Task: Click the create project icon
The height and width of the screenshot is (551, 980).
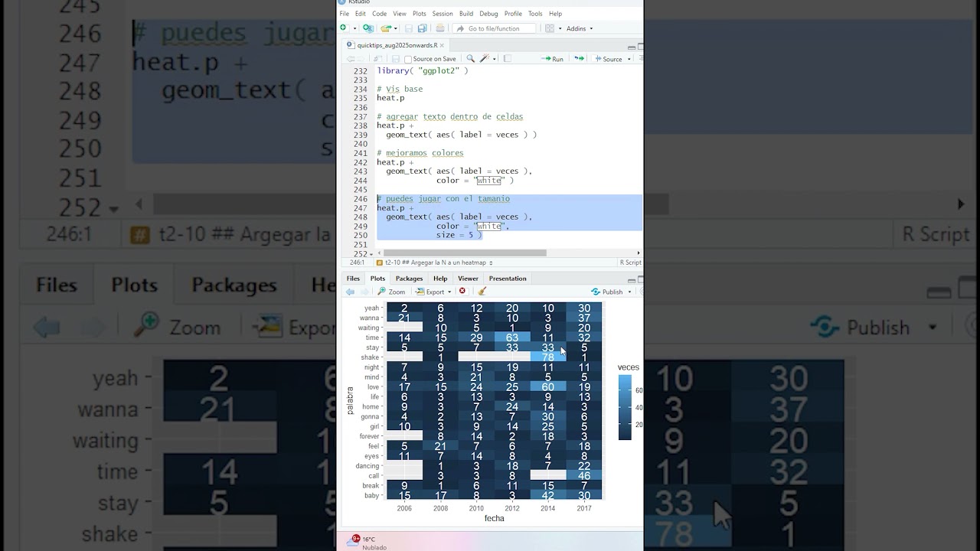Action: [368, 28]
